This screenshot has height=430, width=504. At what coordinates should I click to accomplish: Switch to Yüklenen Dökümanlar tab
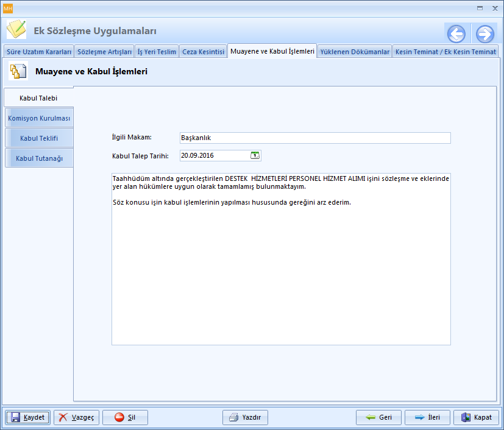tap(355, 52)
